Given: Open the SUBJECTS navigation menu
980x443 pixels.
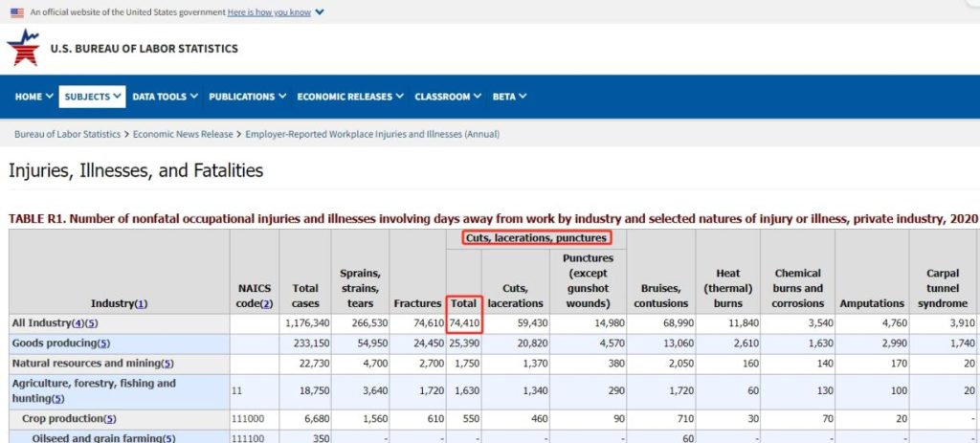Looking at the screenshot, I should 92,97.
